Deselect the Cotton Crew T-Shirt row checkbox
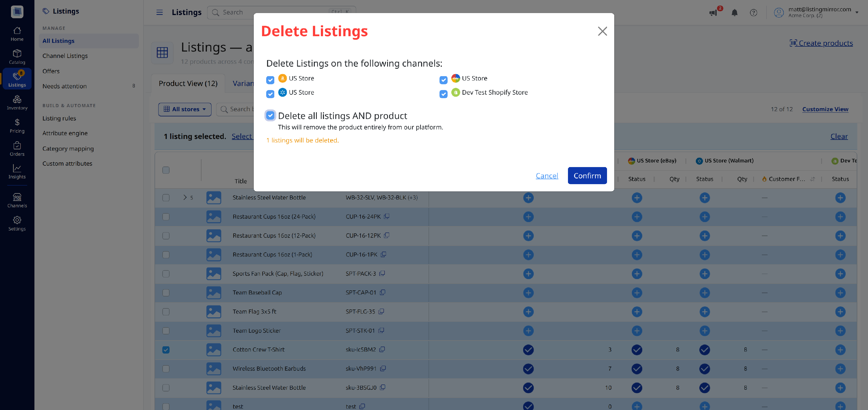Viewport: 868px width, 410px height. [x=166, y=350]
